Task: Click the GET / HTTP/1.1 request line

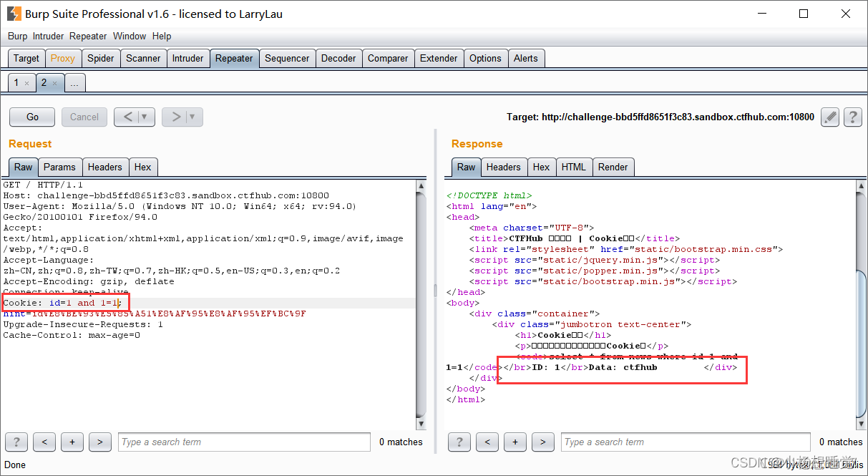Action: pos(43,185)
